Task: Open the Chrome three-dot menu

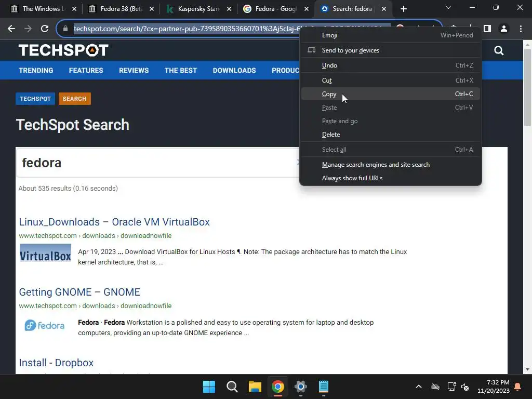Action: tap(521, 29)
